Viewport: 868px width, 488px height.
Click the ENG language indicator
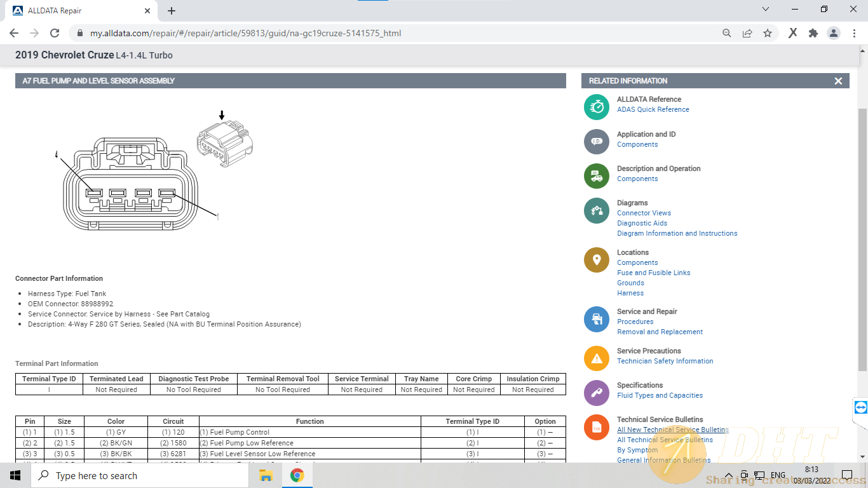(778, 475)
